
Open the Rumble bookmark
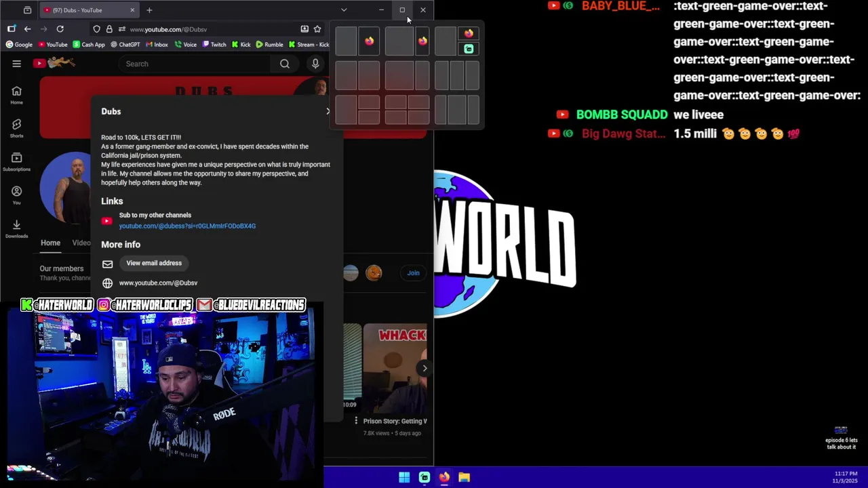click(269, 45)
